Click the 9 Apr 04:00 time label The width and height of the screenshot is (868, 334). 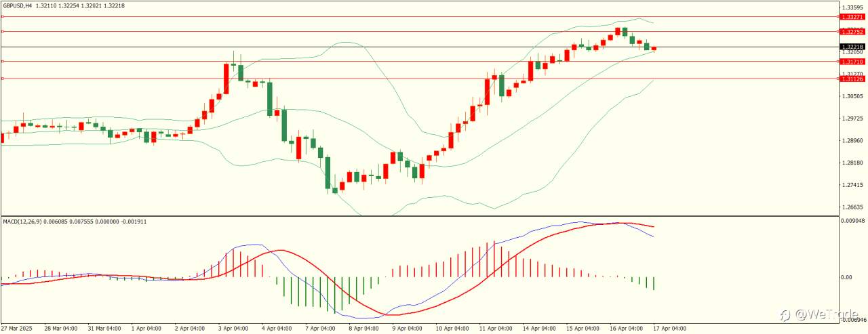point(407,329)
